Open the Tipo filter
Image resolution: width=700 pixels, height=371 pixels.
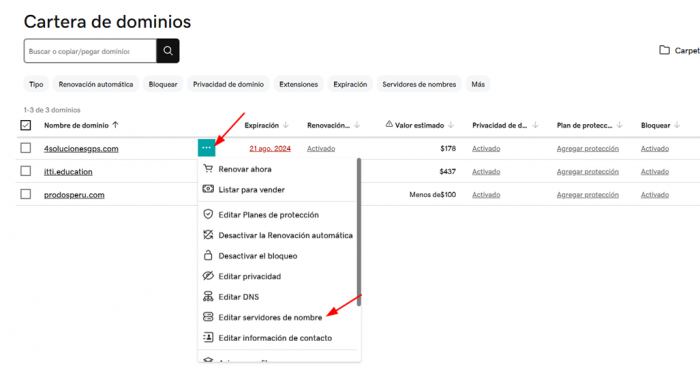[x=36, y=84]
